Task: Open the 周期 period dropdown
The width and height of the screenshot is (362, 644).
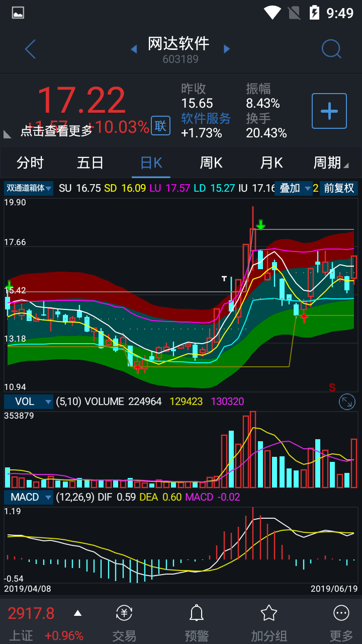Action: 331,163
